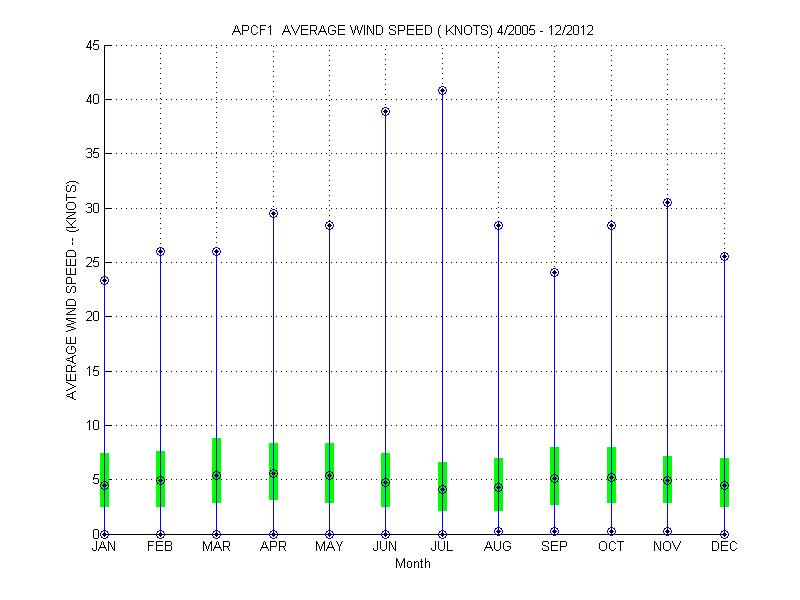Click the "Month" x-axis label
This screenshot has height=600, width=800.
click(x=413, y=564)
